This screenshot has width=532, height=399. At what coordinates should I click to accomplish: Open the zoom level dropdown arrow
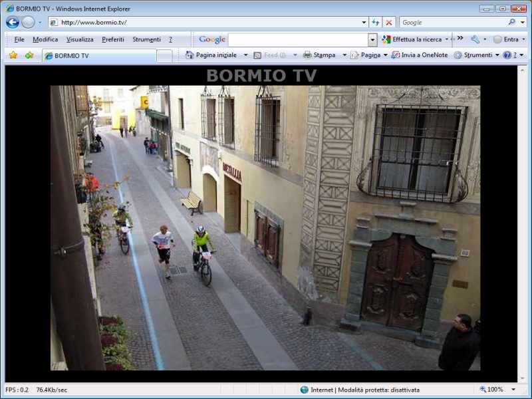pos(513,390)
